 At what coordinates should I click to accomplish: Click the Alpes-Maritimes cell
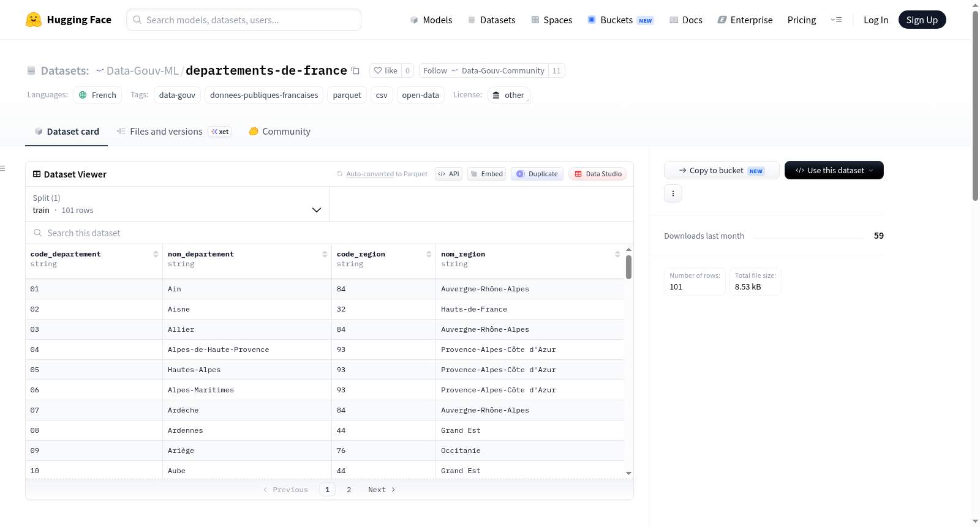pos(247,390)
